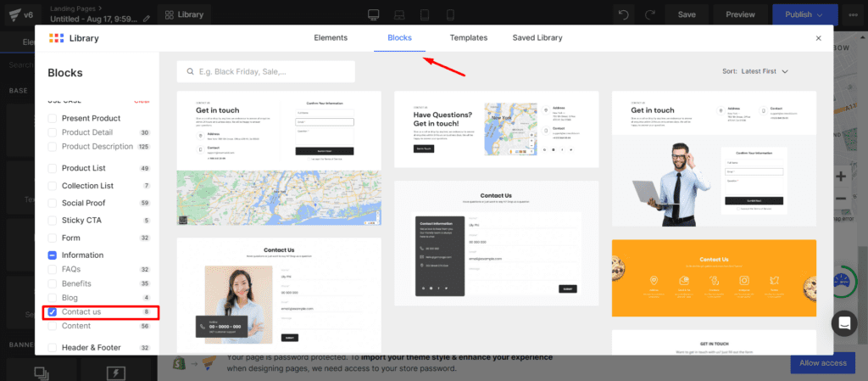
Task: Check the Product Detail checkbox
Action: tap(52, 132)
